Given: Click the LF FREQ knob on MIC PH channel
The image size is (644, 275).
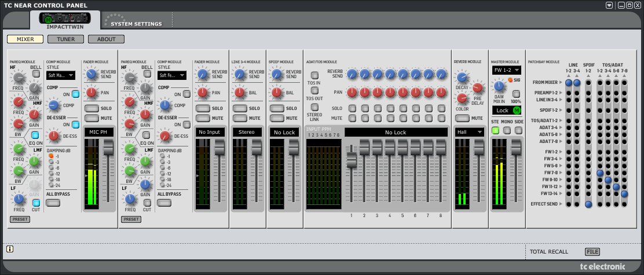Looking at the screenshot, I should [19, 200].
